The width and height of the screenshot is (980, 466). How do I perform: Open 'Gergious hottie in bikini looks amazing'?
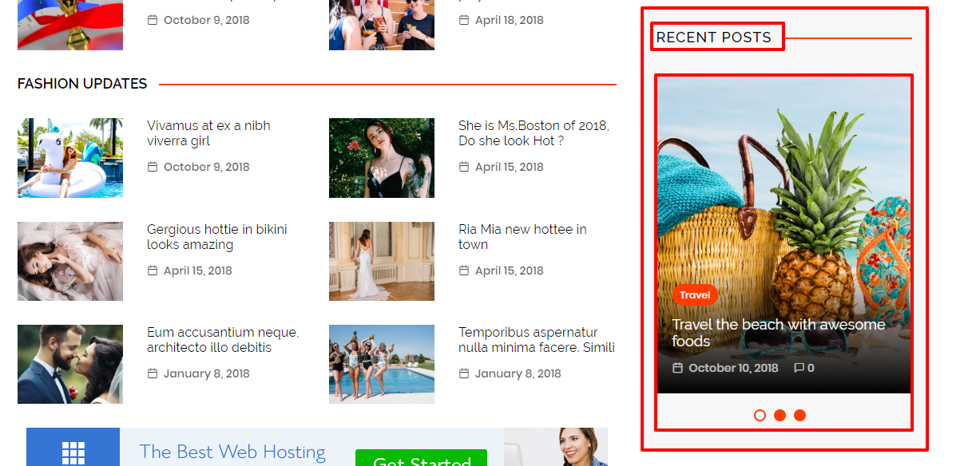[217, 237]
